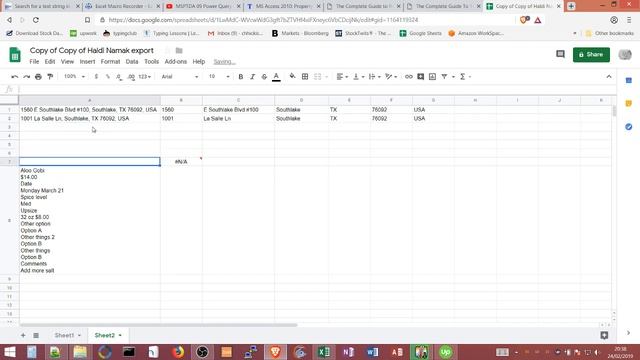Click the Google Sheets home logo
The height and width of the screenshot is (360, 640).
[x=15, y=55]
